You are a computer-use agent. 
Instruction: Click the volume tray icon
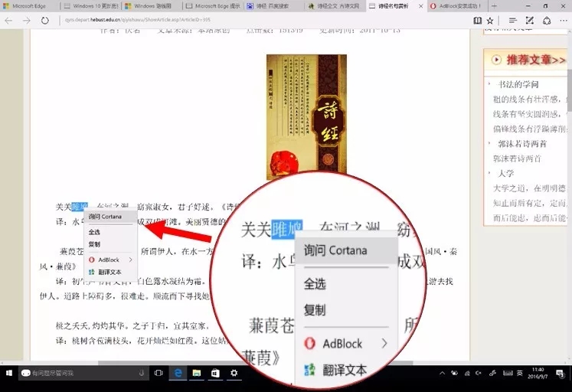[479, 373]
